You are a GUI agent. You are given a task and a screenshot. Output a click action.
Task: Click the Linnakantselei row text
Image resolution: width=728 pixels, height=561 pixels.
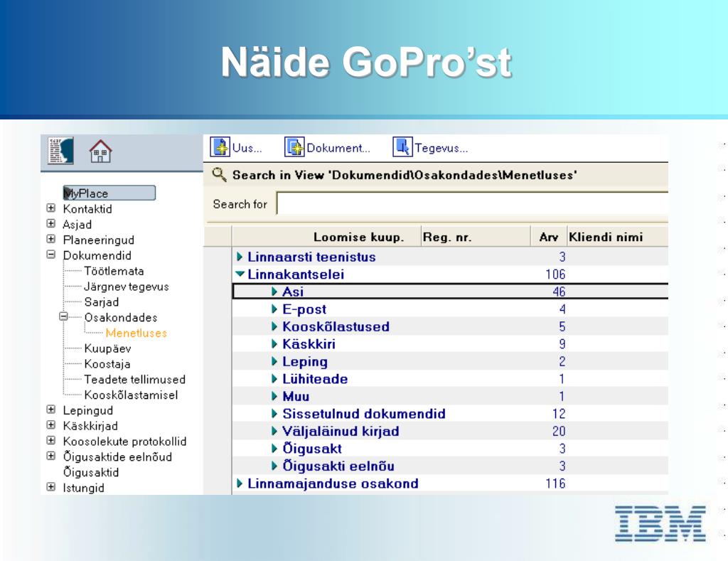[x=296, y=274]
